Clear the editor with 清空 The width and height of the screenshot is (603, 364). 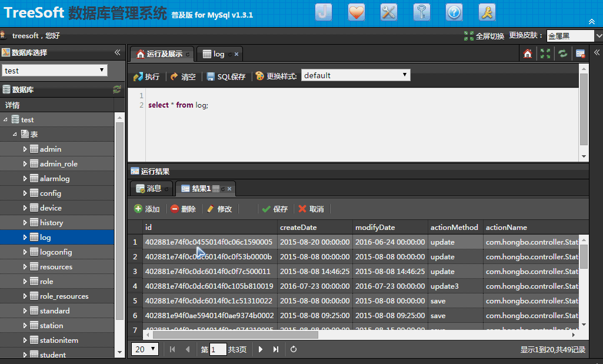coord(183,76)
